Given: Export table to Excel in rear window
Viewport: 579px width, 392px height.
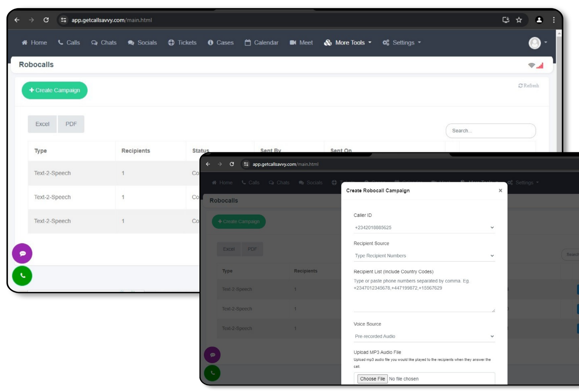Looking at the screenshot, I should pyautogui.click(x=42, y=124).
